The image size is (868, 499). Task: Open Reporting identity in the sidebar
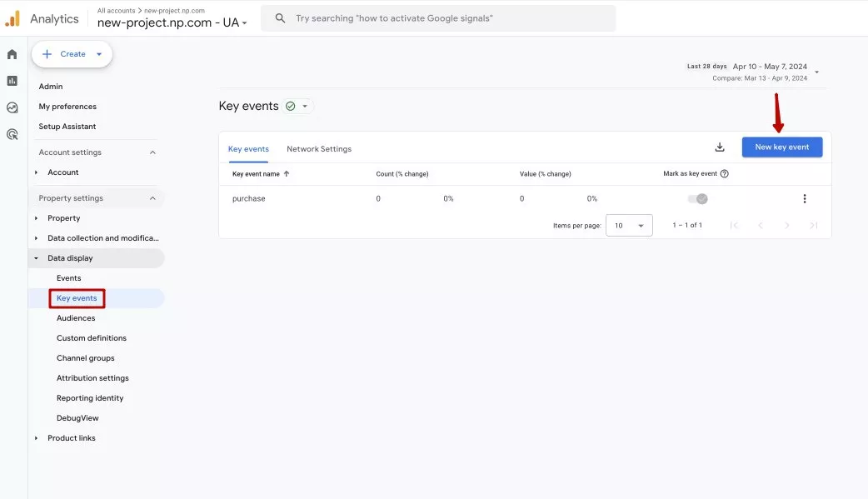tap(90, 397)
